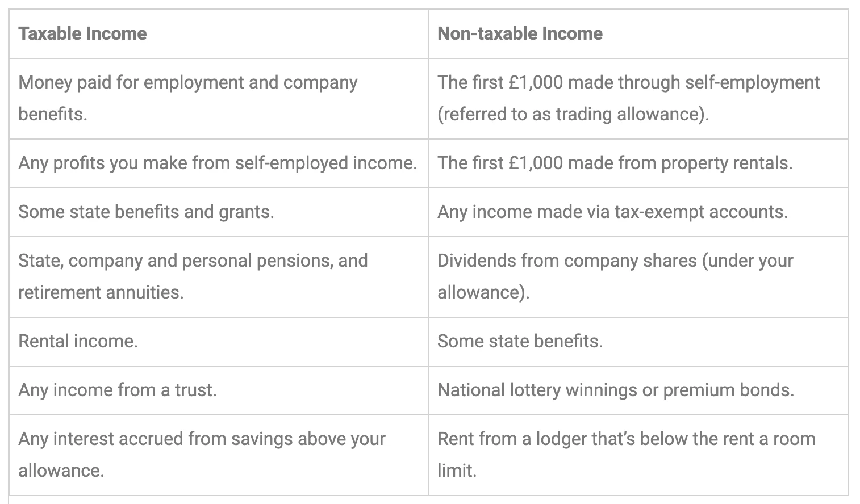Click the rent a room limit cell
The image size is (860, 504).
click(638, 455)
